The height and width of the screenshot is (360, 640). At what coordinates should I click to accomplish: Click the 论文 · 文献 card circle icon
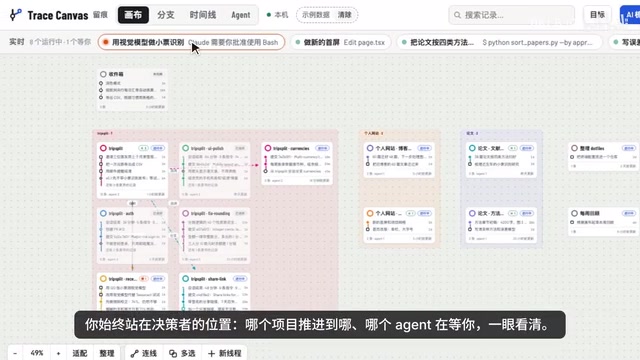point(472,148)
